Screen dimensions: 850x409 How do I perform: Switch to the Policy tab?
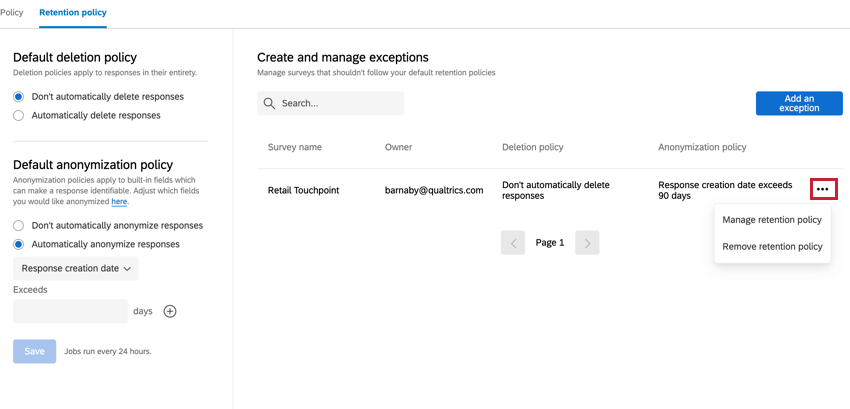point(12,13)
